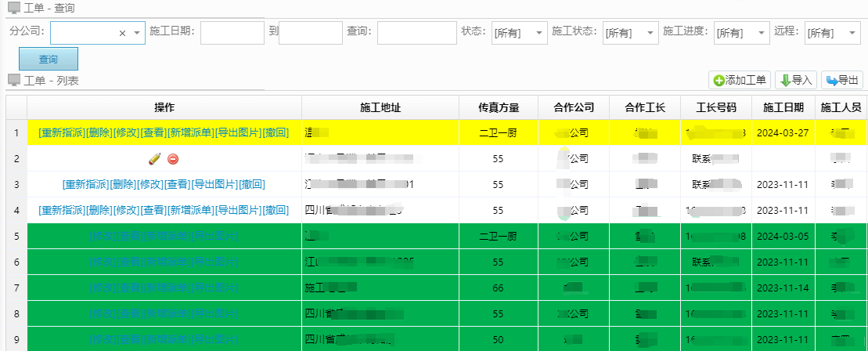Screen dimensions: 868x351
Task: Click the 施工 address cell in row 7
Action: [x=380, y=288]
